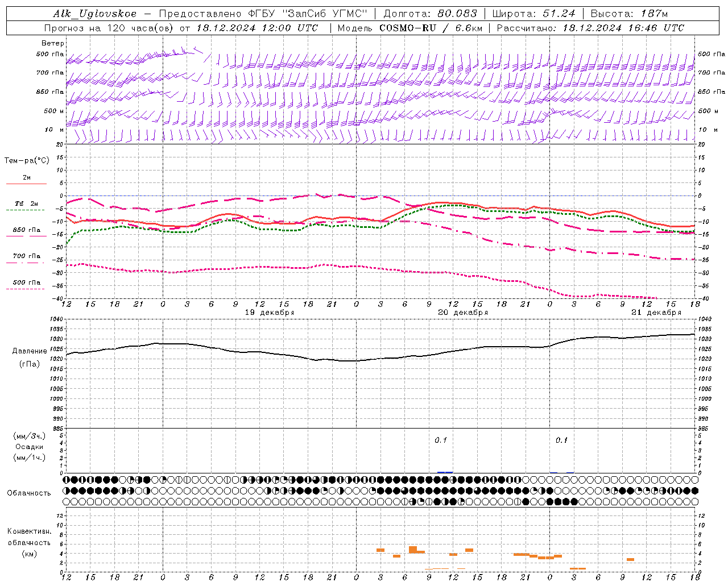Viewport: 728px width, 582px height.
Task: Click the (гПа) unit label under Давление
Action: (x=30, y=364)
